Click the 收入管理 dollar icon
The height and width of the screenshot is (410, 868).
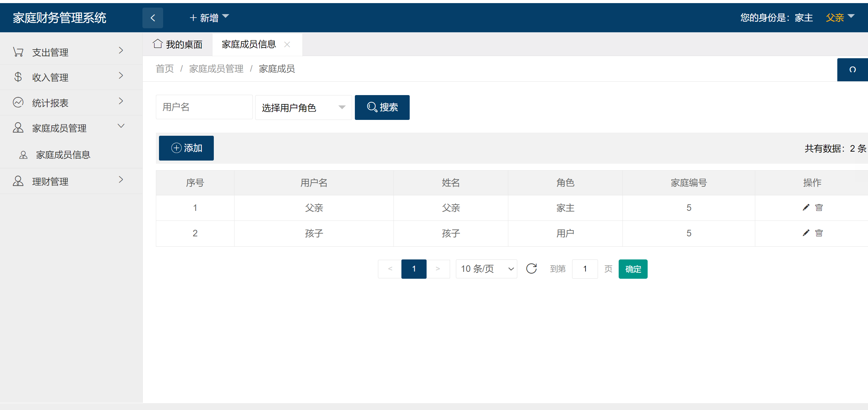click(x=18, y=76)
